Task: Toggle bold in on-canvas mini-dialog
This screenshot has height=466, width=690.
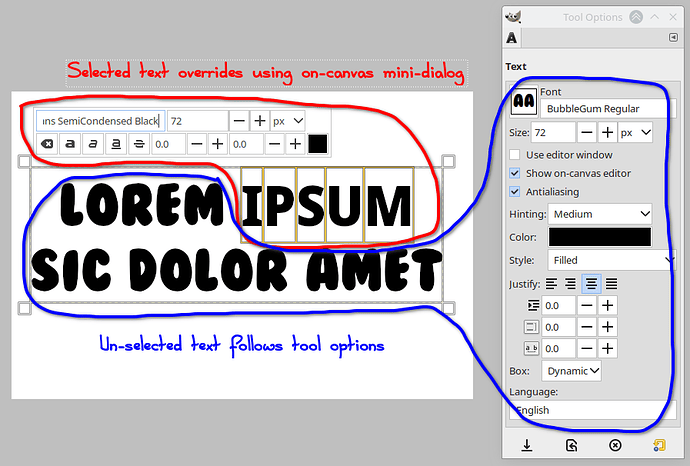Action: [70, 144]
